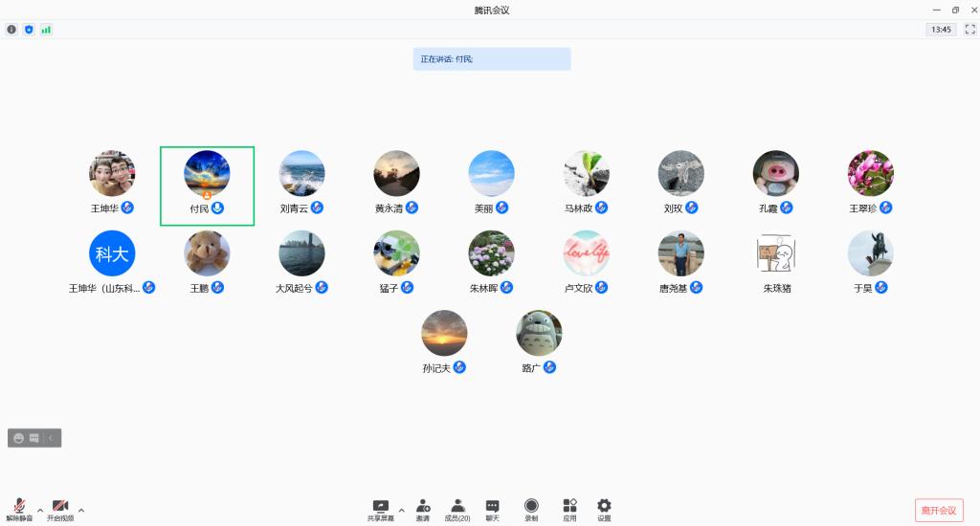The image size is (980, 526).
Task: Start recording (录制) the meeting
Action: tap(531, 509)
